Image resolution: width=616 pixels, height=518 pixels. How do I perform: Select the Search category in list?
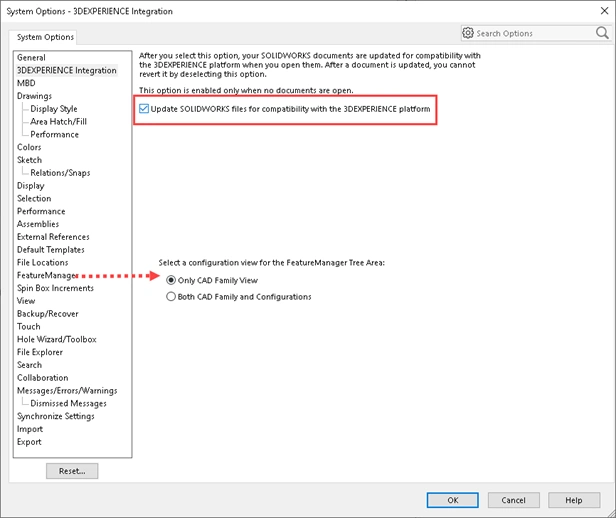pos(29,365)
